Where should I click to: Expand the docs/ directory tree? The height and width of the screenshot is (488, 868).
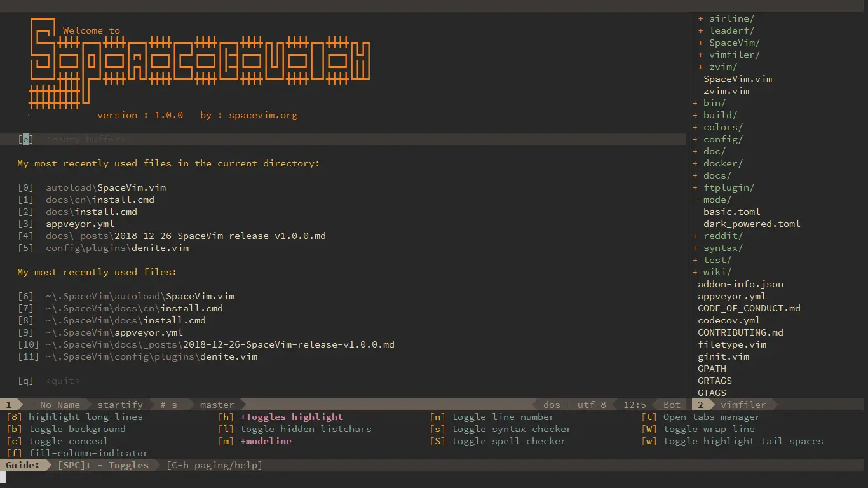[x=717, y=175]
